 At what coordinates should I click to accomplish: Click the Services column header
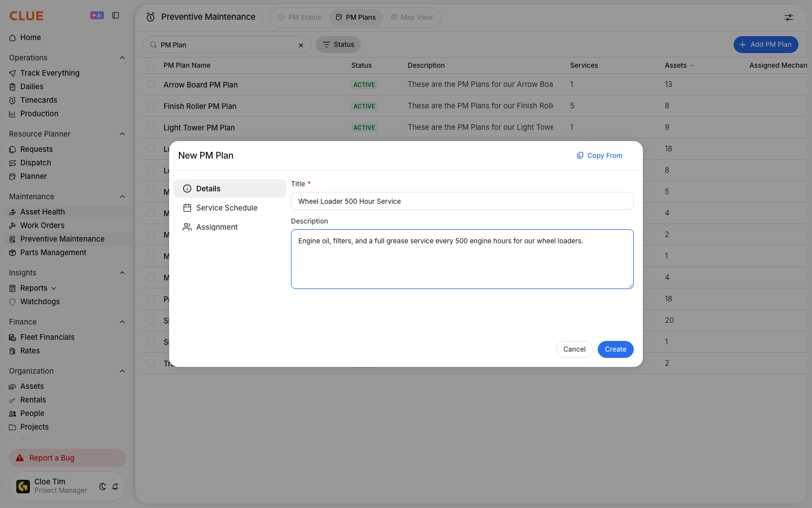point(584,65)
